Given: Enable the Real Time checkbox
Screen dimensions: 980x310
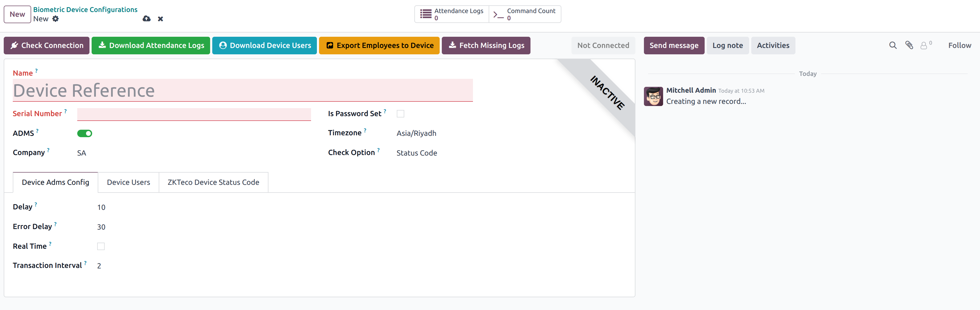Looking at the screenshot, I should pyautogui.click(x=101, y=246).
